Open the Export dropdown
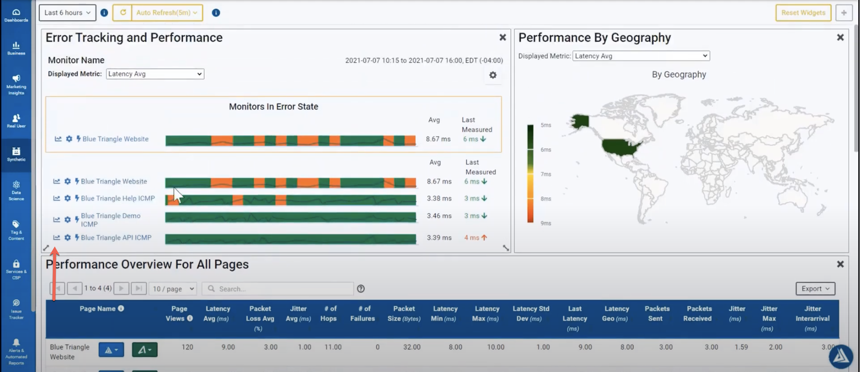 point(815,289)
